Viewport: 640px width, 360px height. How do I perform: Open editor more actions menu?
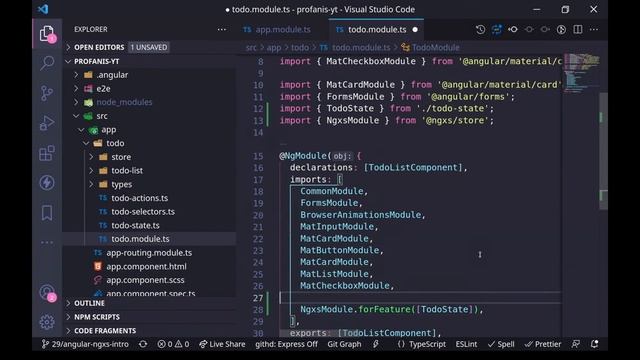[x=594, y=29]
